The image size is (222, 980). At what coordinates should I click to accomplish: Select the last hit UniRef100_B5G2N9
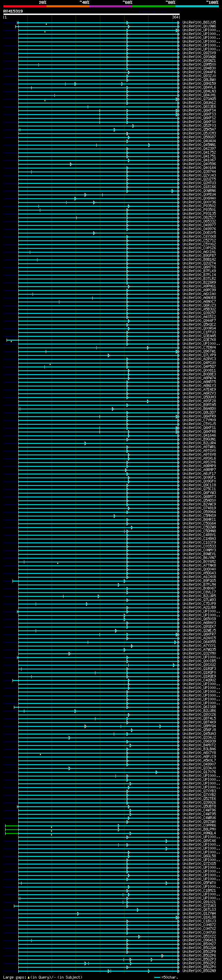point(199,971)
